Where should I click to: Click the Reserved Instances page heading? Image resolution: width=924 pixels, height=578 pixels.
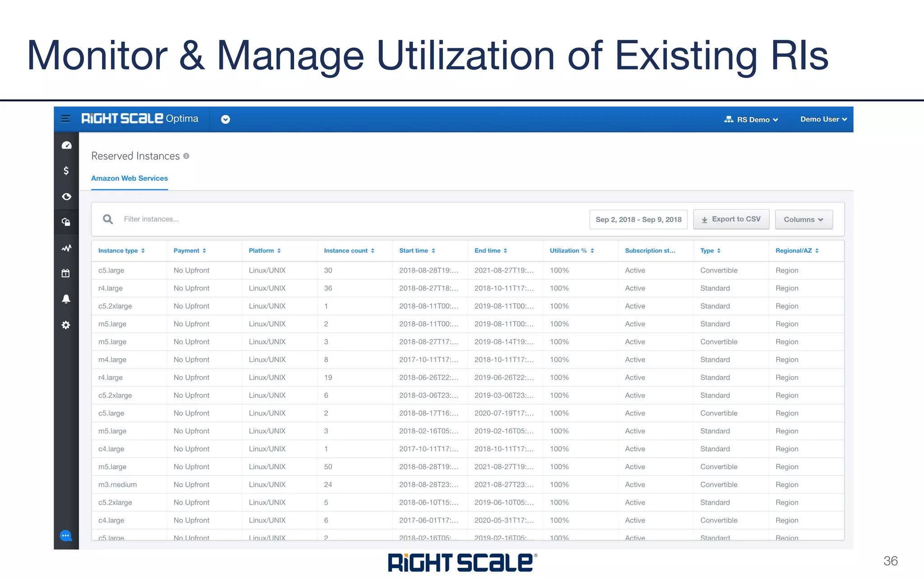click(135, 156)
